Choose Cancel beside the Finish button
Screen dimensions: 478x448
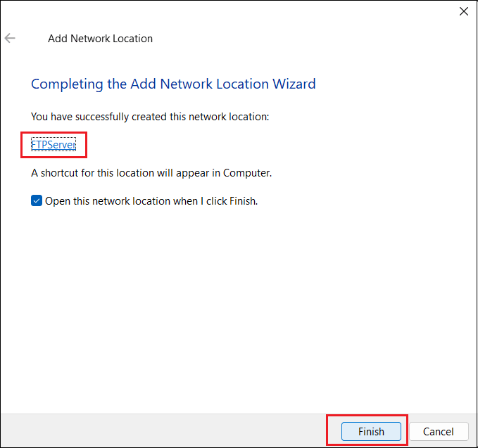point(439,431)
